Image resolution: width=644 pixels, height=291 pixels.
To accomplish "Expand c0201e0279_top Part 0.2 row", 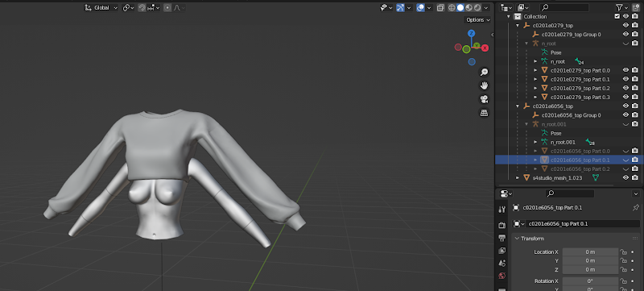I will (x=535, y=89).
